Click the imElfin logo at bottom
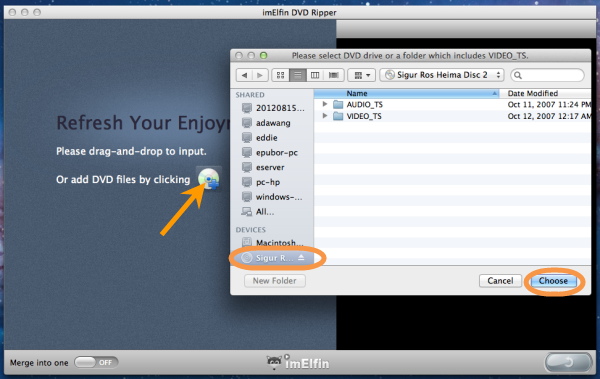The height and width of the screenshot is (379, 600). click(x=298, y=362)
